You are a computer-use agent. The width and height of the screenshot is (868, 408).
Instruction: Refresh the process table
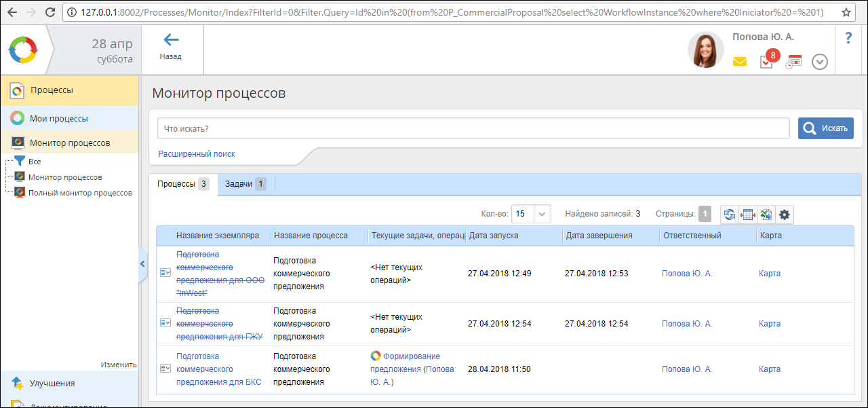[x=729, y=215]
